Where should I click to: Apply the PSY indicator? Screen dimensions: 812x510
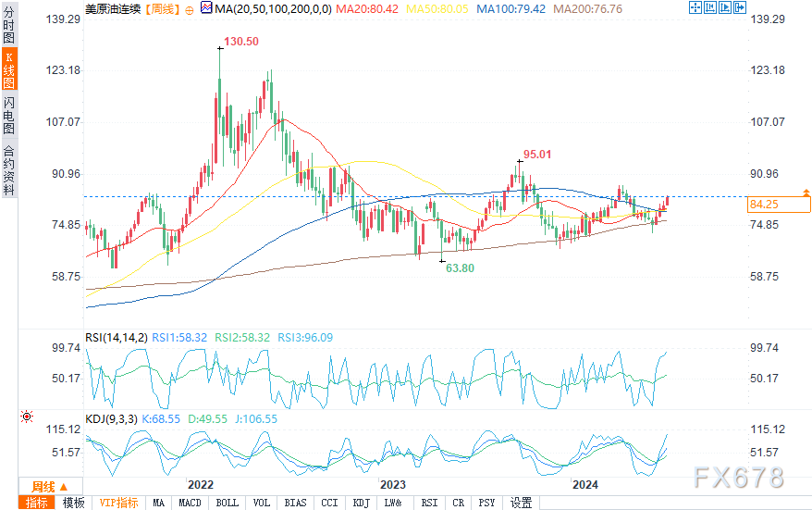[486, 503]
